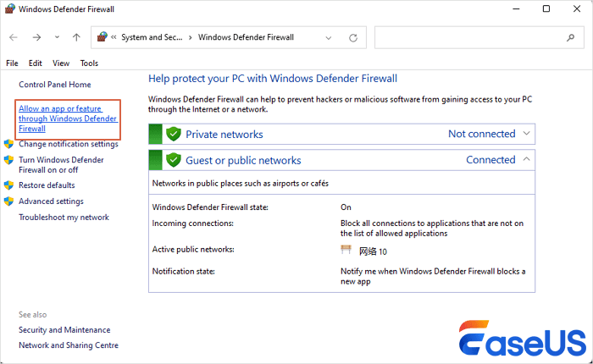Open the View menu
The width and height of the screenshot is (593, 364).
(61, 63)
